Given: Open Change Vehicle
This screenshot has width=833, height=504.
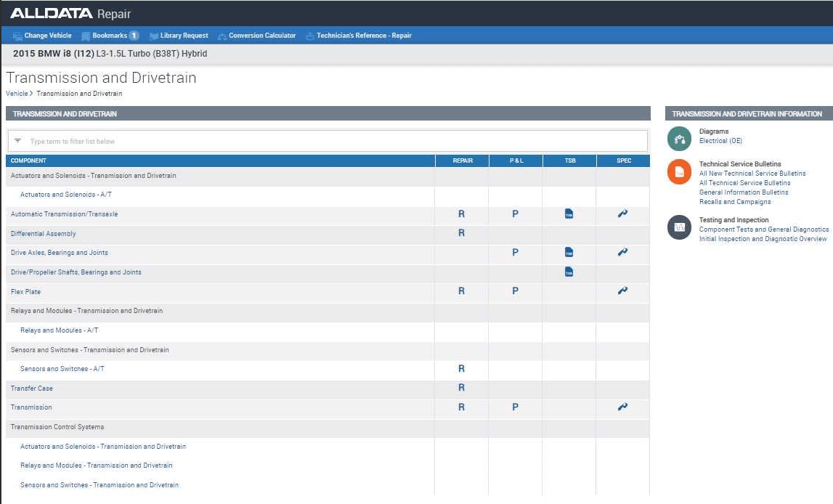Looking at the screenshot, I should [x=42, y=36].
